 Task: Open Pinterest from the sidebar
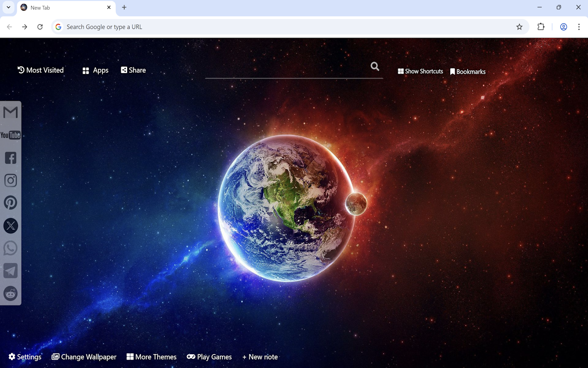tap(10, 202)
